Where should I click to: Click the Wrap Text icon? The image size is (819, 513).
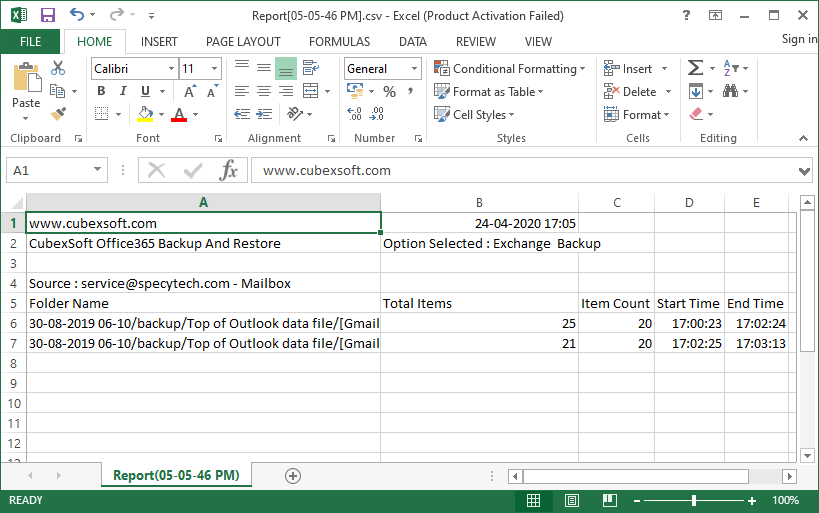coord(311,69)
